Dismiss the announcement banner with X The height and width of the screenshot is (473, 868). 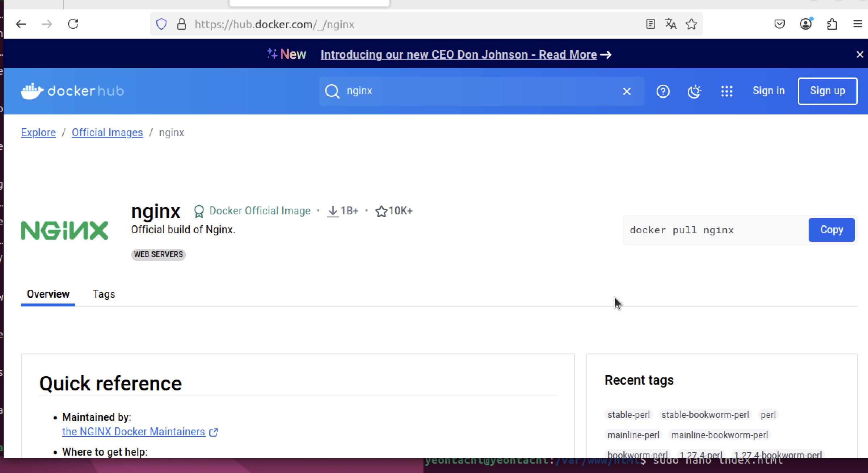coord(860,55)
